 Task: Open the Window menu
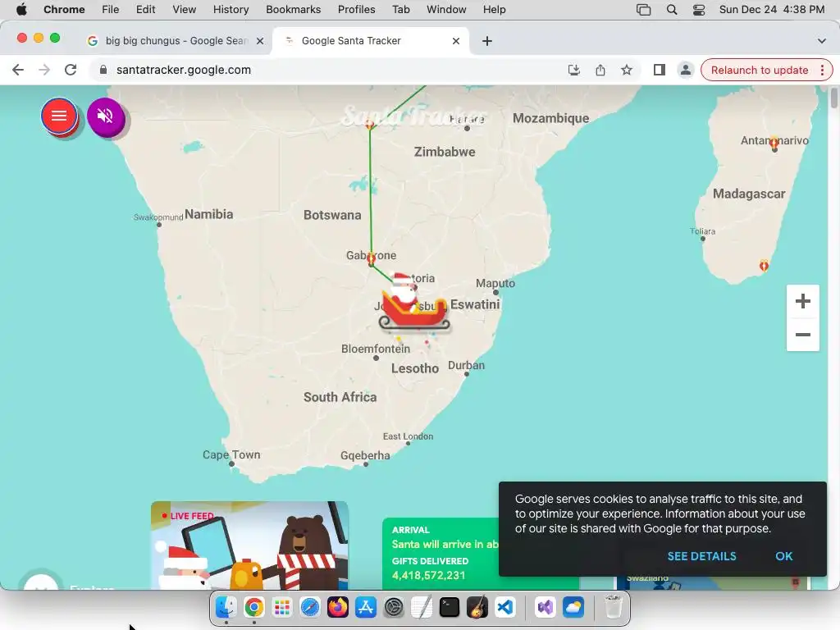pos(446,9)
